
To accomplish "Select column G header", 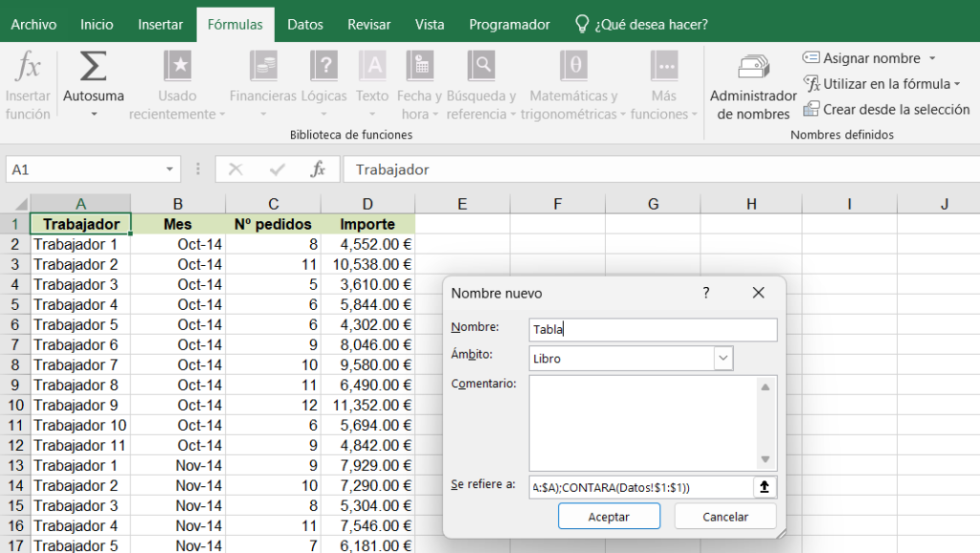I will click(x=653, y=203).
